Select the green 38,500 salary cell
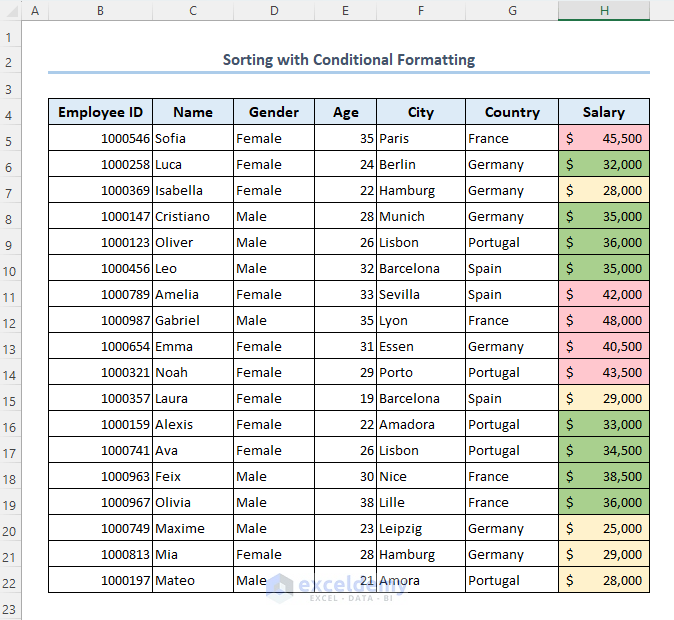674x620 pixels. tap(604, 476)
